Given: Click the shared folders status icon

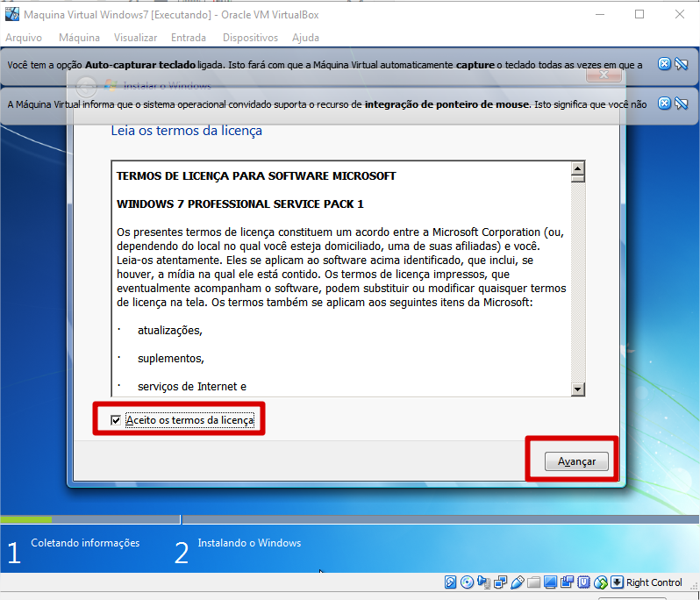Looking at the screenshot, I should click(534, 582).
